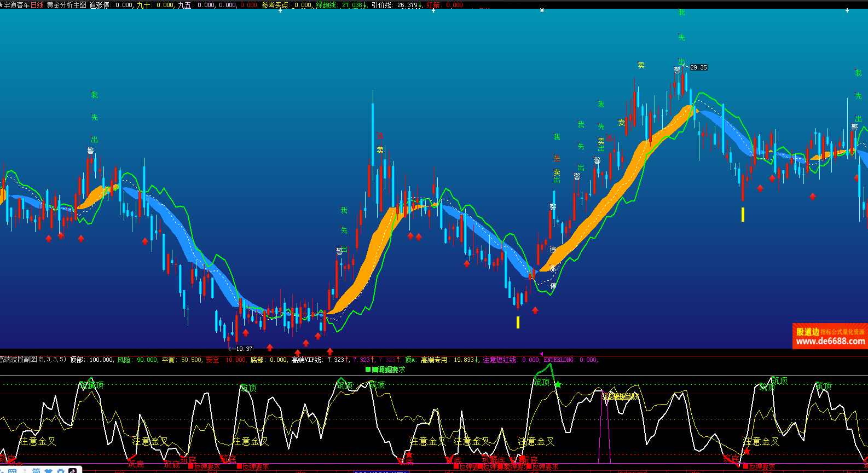
Task: Visit the www.de6688.com watermark link
Action: (x=830, y=341)
